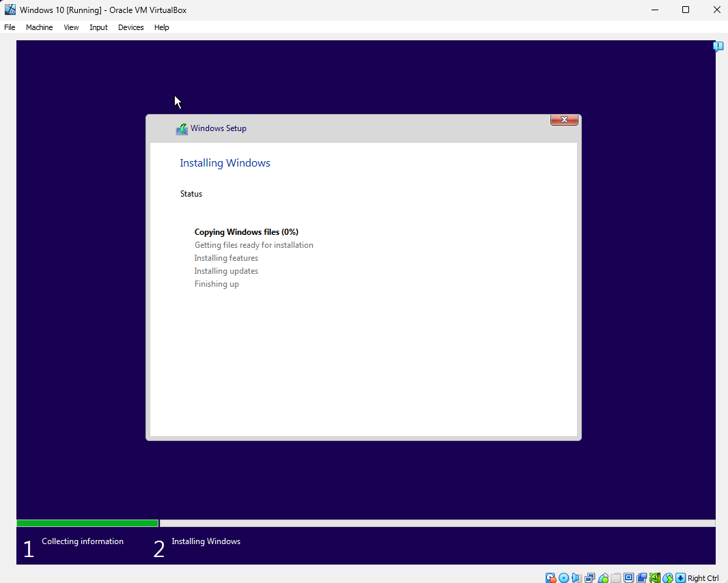728x583 pixels.
Task: Open the audio speaker indicator in status bar
Action: [576, 578]
